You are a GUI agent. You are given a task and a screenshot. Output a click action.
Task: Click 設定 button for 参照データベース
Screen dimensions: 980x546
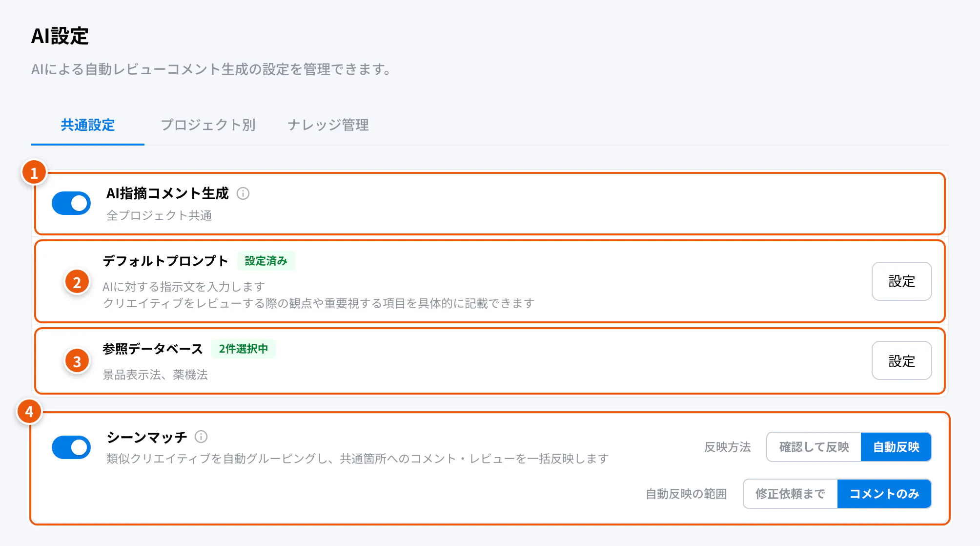[901, 361]
